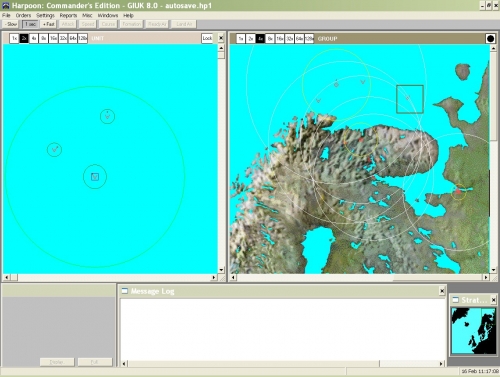The width and height of the screenshot is (500, 377).
Task: Close the Message Log panel
Action: pos(442,291)
